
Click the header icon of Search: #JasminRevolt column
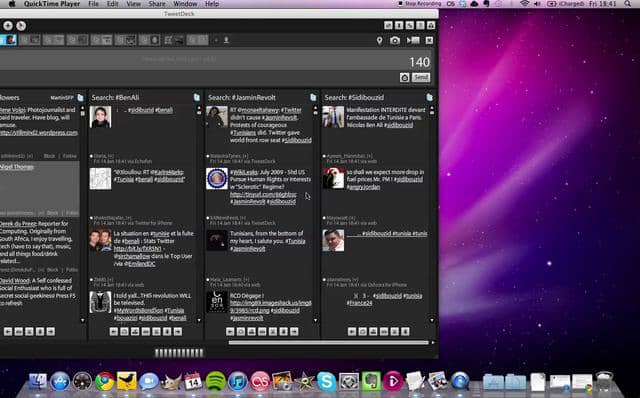coord(313,97)
